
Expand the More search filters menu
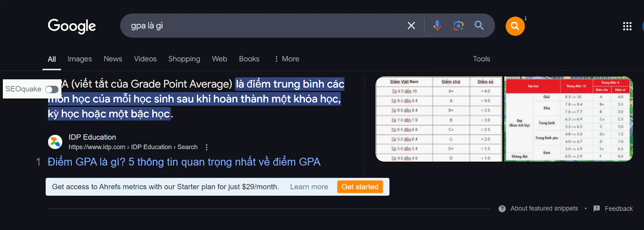tap(287, 59)
